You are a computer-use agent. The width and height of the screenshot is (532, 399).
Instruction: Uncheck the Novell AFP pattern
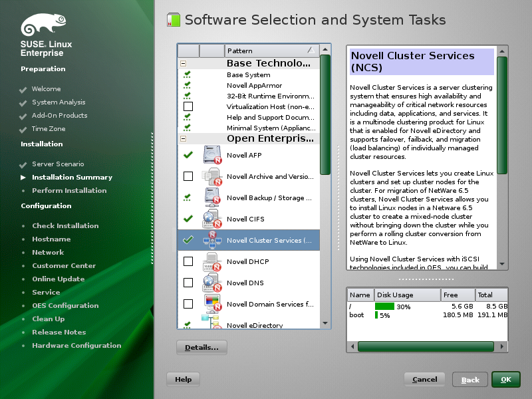[x=188, y=155]
